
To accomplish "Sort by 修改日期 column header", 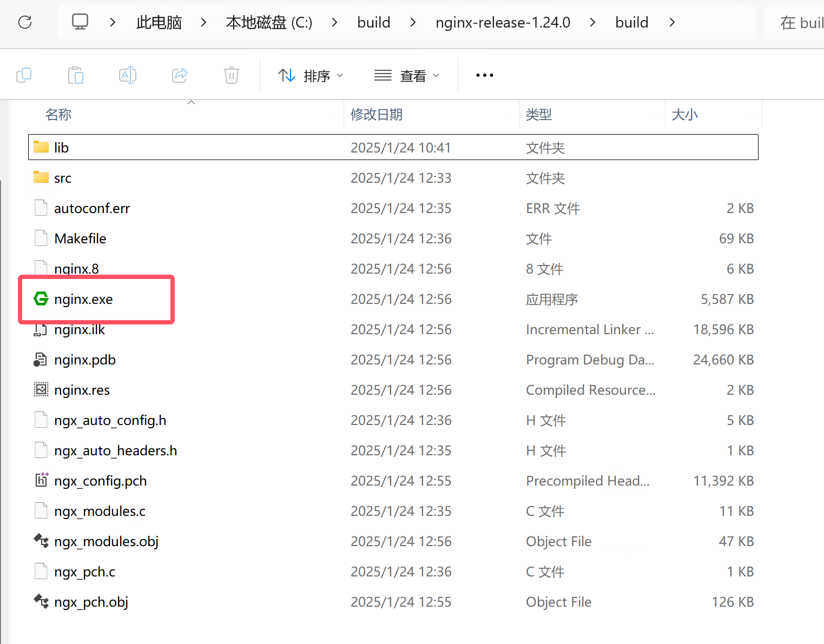I will [x=377, y=115].
